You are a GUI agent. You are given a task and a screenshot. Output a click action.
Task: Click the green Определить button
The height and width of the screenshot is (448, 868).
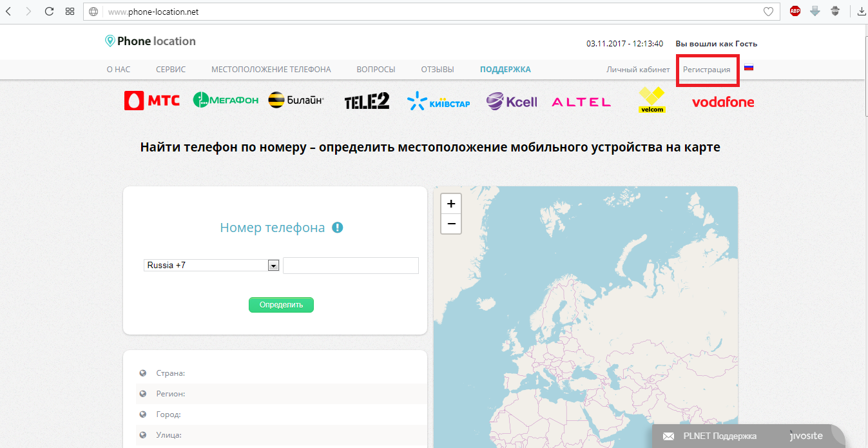tap(281, 305)
